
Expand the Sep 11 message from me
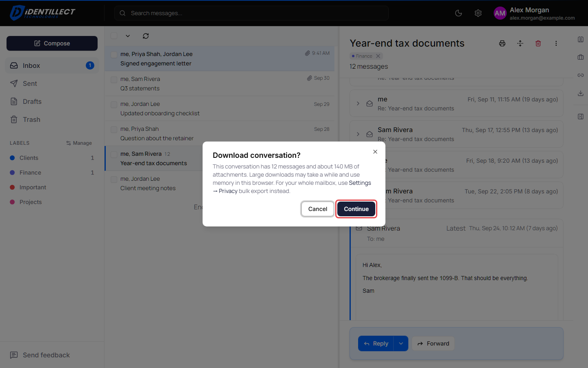coord(358,103)
